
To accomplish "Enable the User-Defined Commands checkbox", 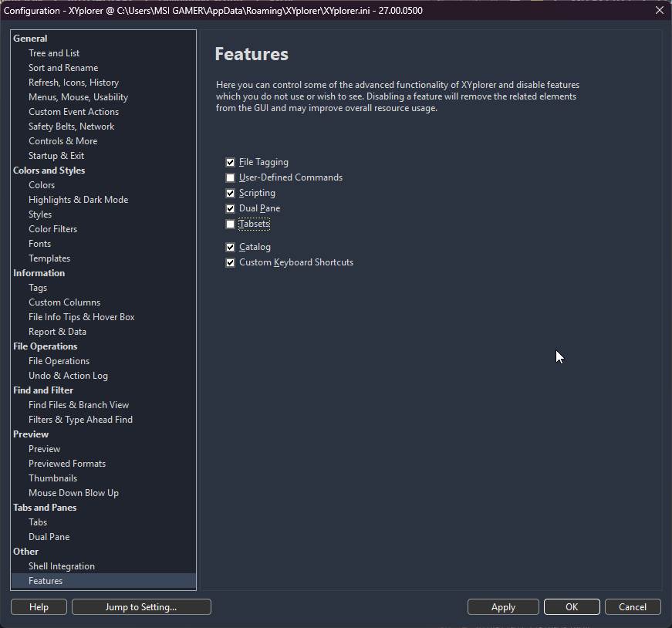I will 230,177.
